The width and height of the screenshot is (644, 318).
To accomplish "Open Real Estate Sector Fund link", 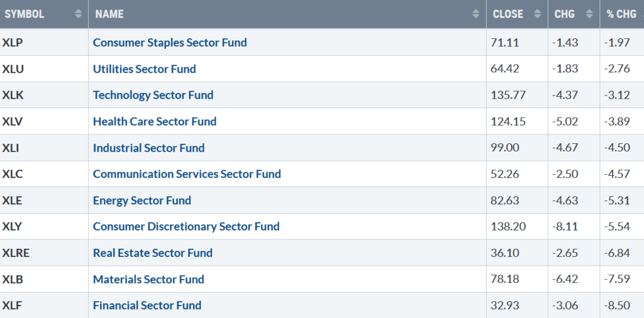I will tap(152, 253).
